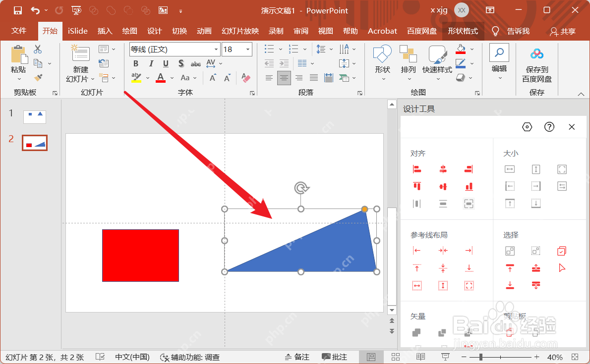Open the font name dropdown
The image size is (590, 364).
point(216,49)
